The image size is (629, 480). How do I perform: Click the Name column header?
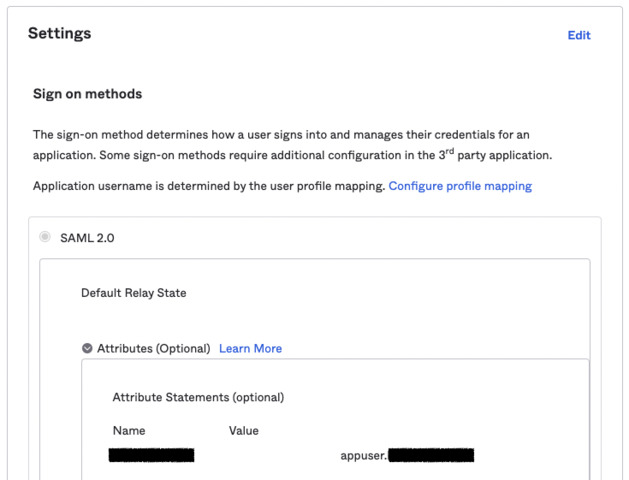pyautogui.click(x=129, y=431)
